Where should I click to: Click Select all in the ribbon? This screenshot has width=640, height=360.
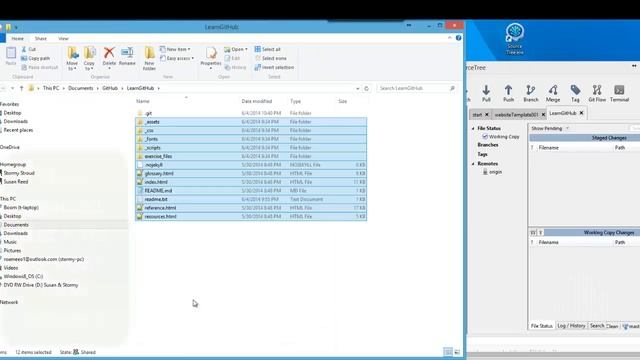(x=267, y=49)
